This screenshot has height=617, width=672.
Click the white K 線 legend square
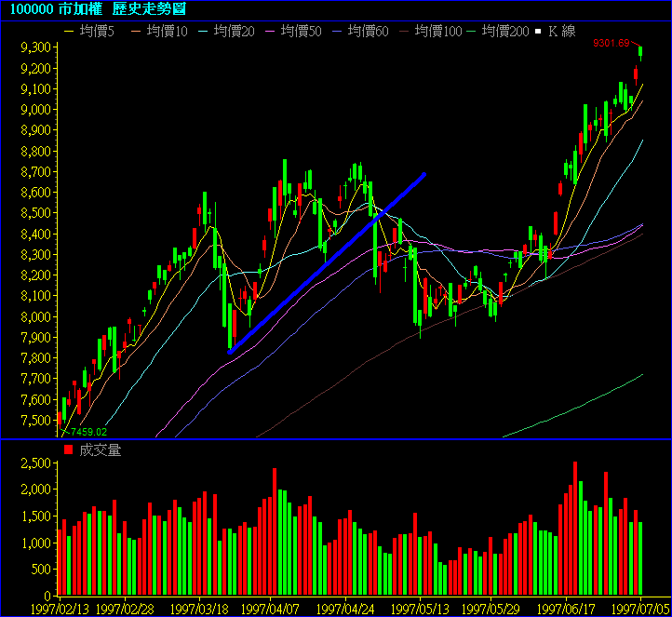pos(538,32)
